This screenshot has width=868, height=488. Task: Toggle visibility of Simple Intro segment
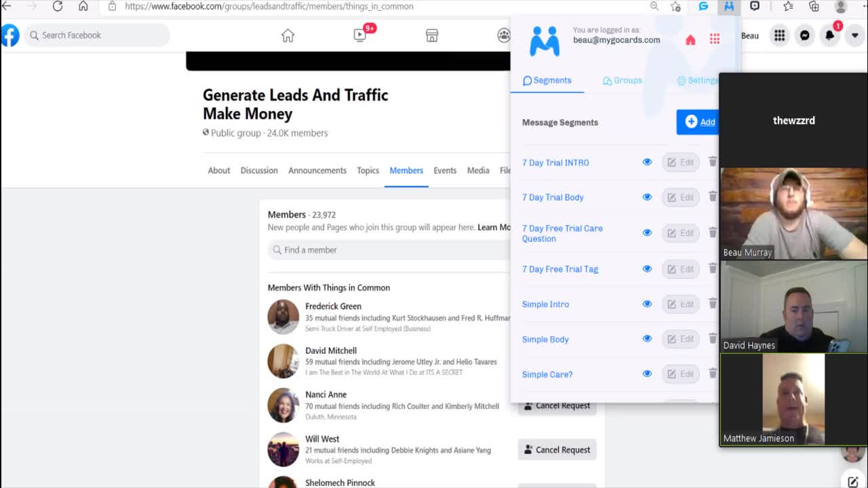click(647, 304)
